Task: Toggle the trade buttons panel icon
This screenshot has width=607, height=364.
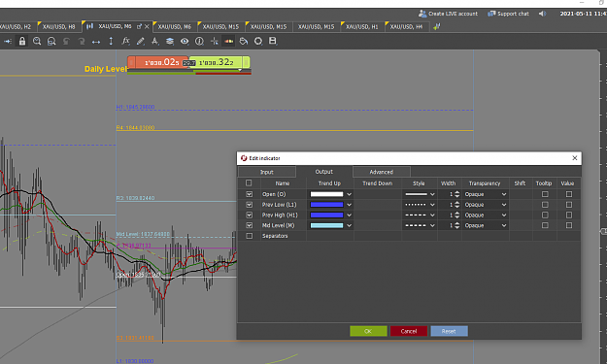Action: 229,41
